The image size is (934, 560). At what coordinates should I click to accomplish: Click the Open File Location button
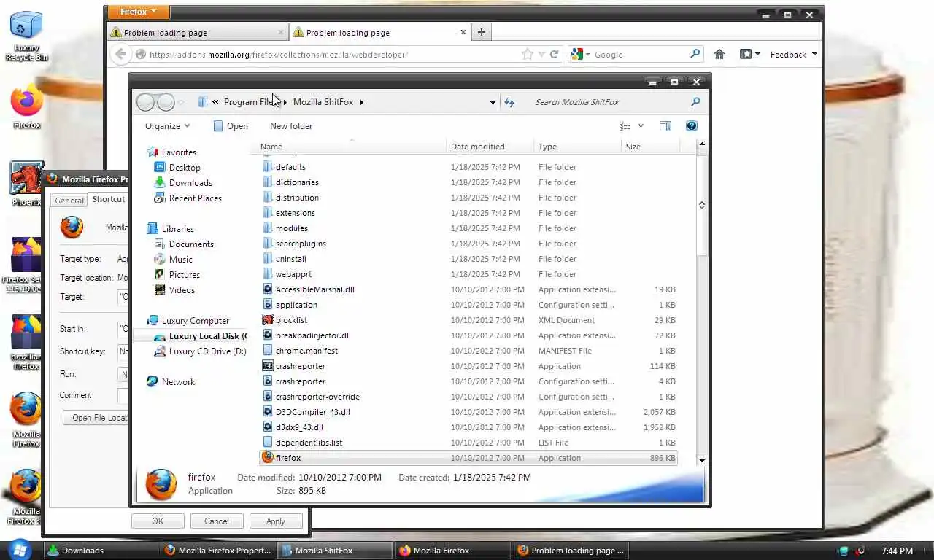pyautogui.click(x=96, y=418)
